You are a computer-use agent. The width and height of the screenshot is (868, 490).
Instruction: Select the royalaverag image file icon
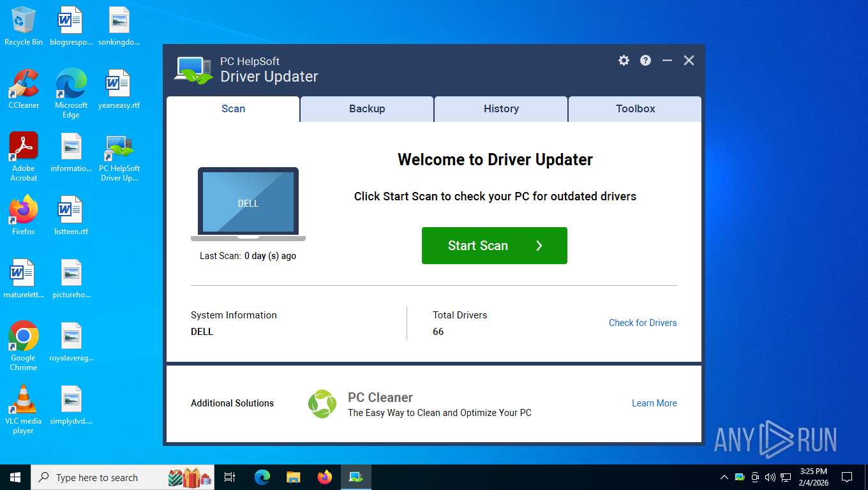tap(71, 342)
